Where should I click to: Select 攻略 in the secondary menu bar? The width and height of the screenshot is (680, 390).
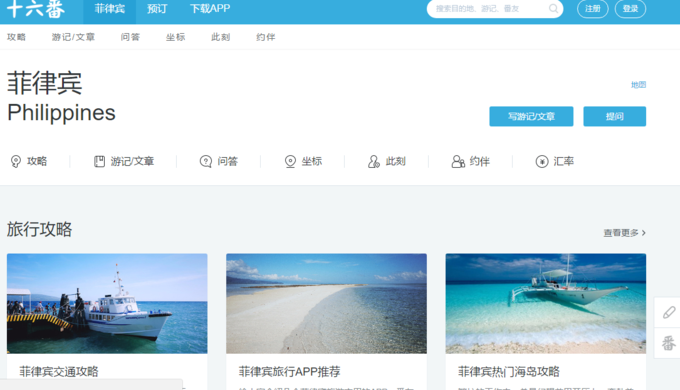(x=16, y=37)
